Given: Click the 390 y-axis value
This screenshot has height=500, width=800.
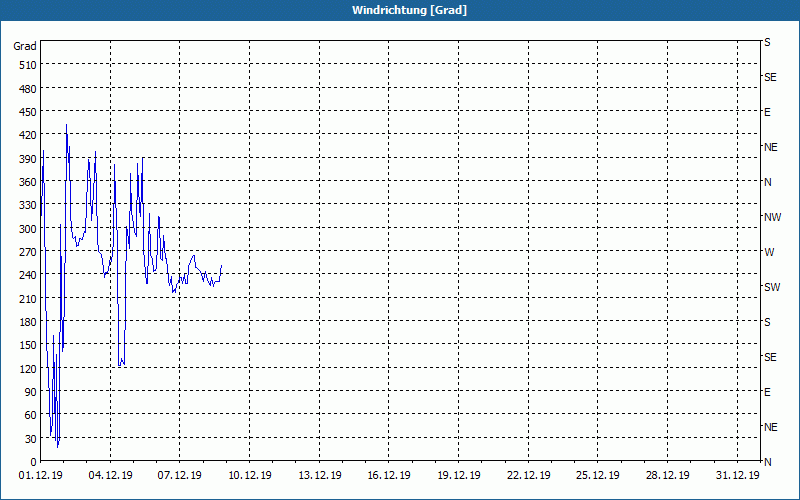Looking at the screenshot, I should pyautogui.click(x=28, y=159).
